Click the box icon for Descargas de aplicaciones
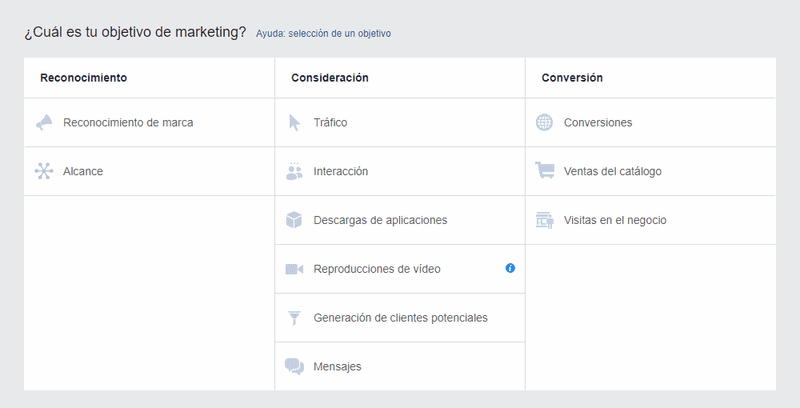This screenshot has width=800, height=408. point(294,220)
